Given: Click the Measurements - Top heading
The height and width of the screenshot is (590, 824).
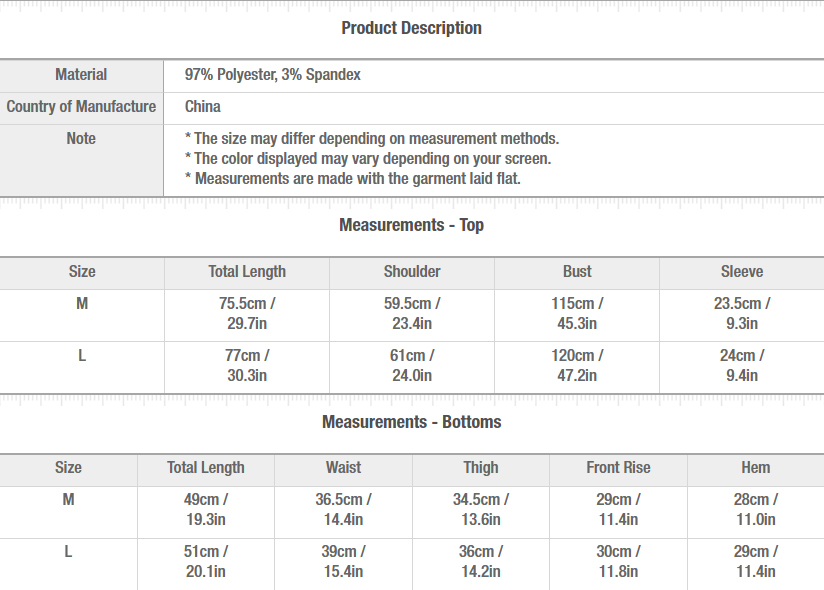Looking at the screenshot, I should coord(411,225).
